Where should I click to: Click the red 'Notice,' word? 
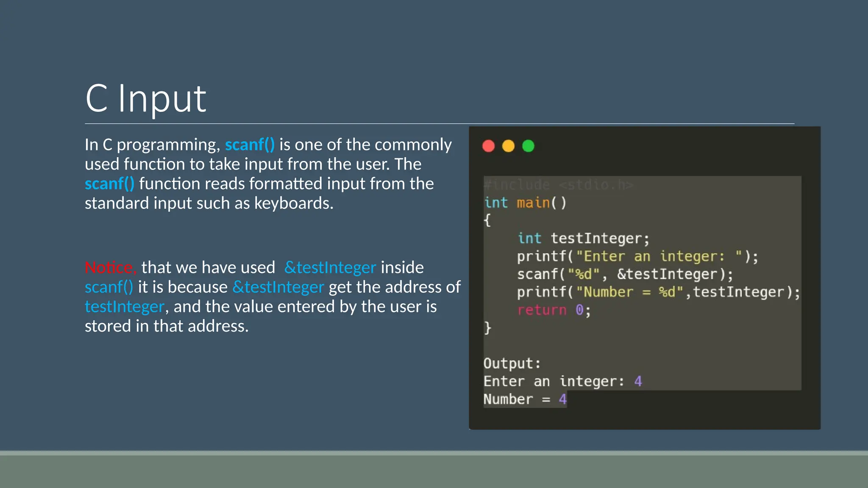point(110,267)
